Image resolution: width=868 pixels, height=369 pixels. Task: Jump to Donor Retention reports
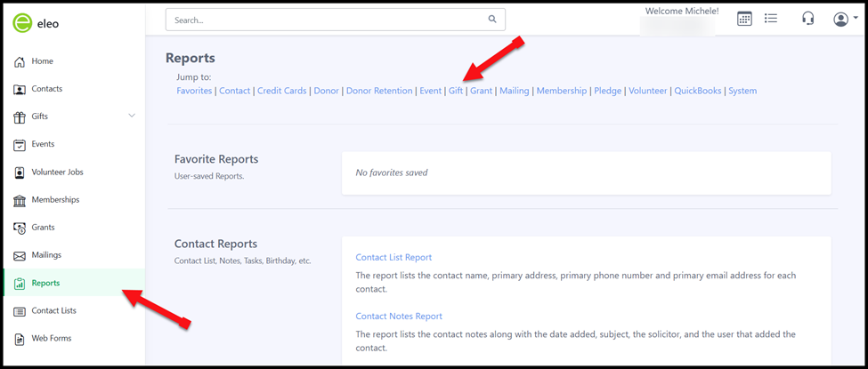point(379,91)
